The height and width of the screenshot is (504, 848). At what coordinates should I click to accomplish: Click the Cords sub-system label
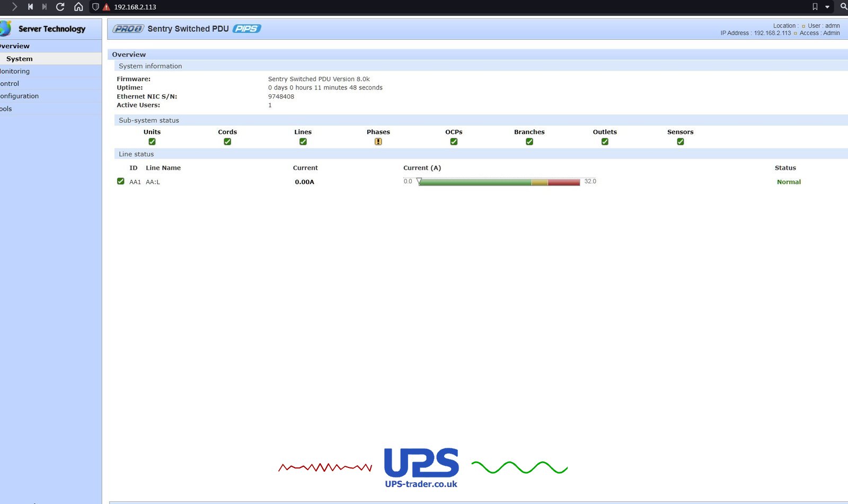pyautogui.click(x=227, y=132)
